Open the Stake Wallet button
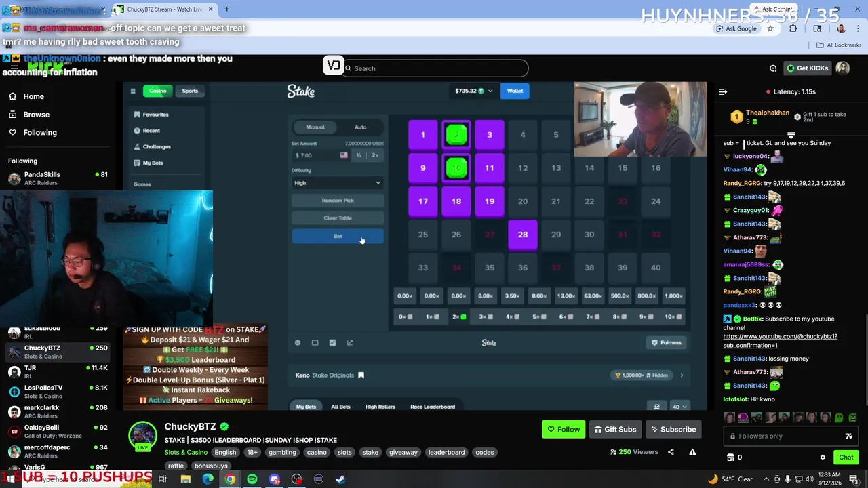 (515, 91)
